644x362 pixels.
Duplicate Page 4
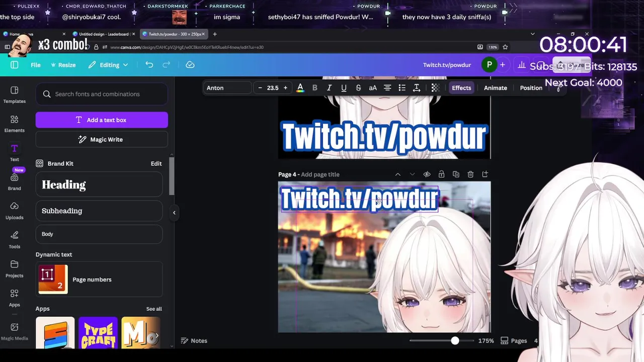456,174
